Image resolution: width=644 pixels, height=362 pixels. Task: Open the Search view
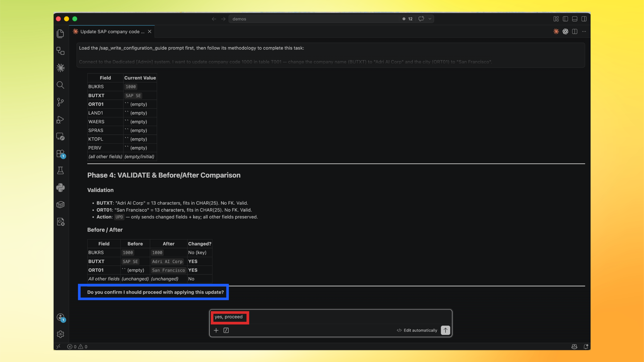pos(60,85)
